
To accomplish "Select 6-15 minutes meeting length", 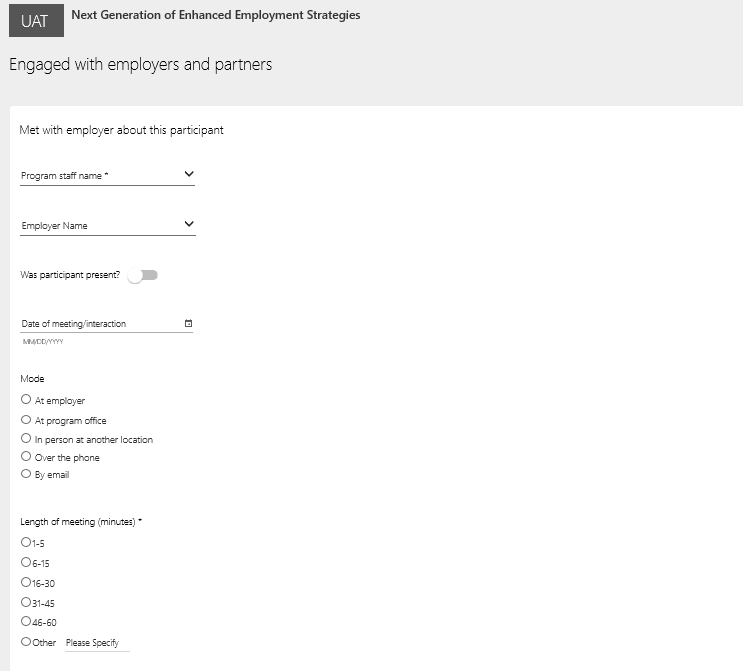I will coord(26,562).
